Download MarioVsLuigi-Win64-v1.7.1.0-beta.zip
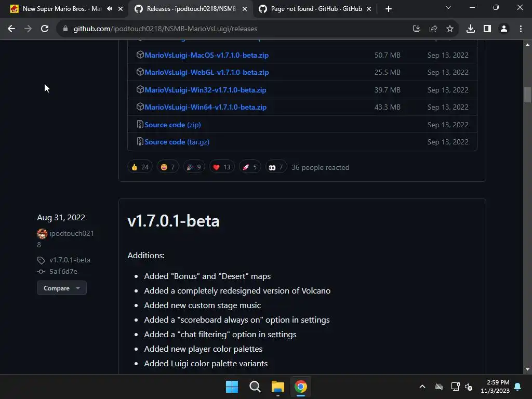Screen dimensions: 532x399 (x=205, y=107)
